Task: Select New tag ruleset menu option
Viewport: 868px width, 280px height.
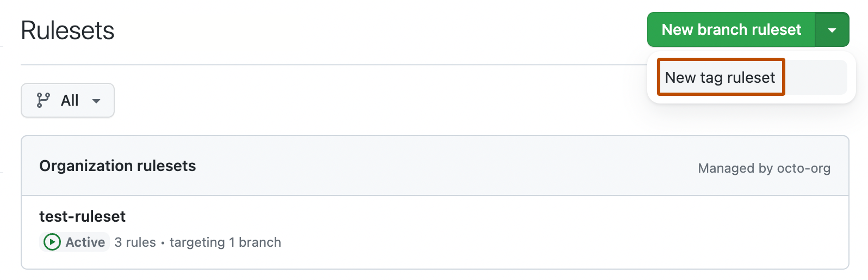Action: pos(720,77)
